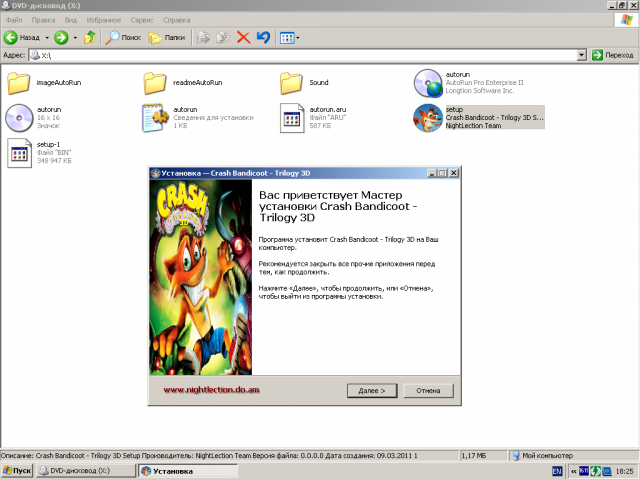Click the Move To toolbar icon
The height and width of the screenshot is (480, 640).
pyautogui.click(x=203, y=38)
